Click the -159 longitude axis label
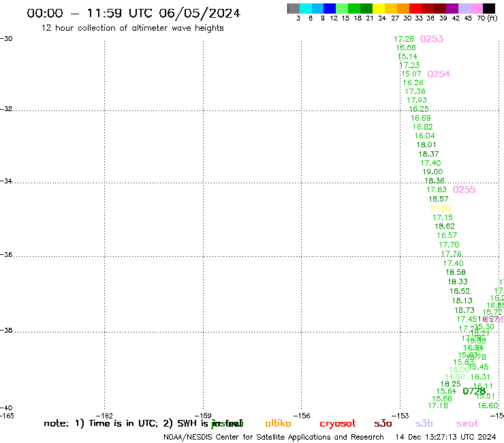The image size is (504, 443). pos(203,416)
